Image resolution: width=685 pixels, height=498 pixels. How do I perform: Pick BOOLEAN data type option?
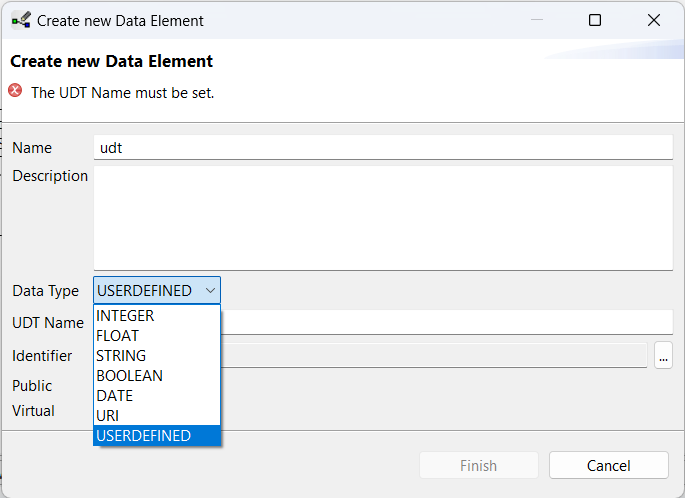point(157,376)
